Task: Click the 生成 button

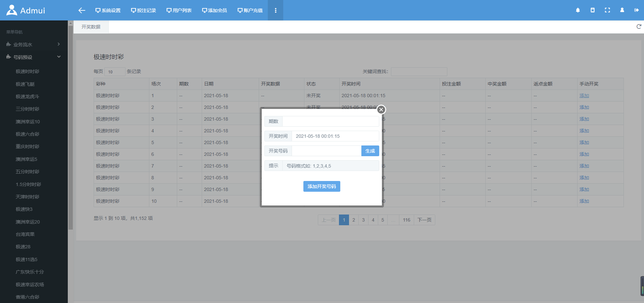Action: 370,151
